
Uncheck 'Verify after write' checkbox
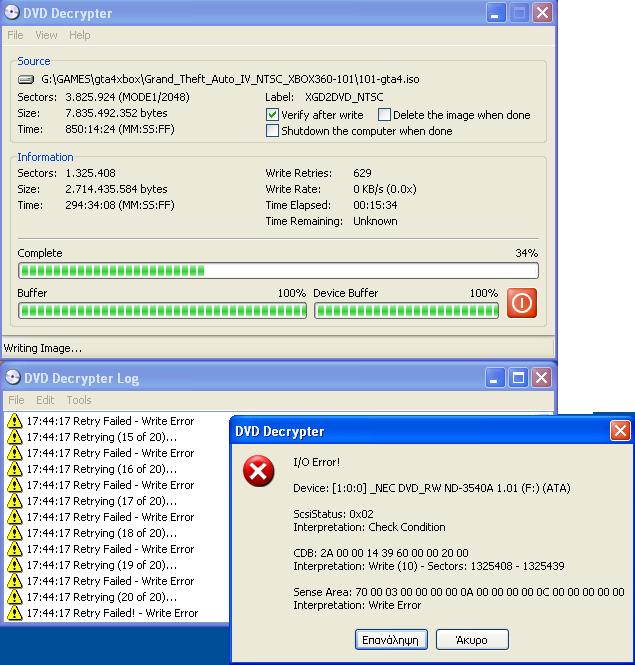point(272,115)
